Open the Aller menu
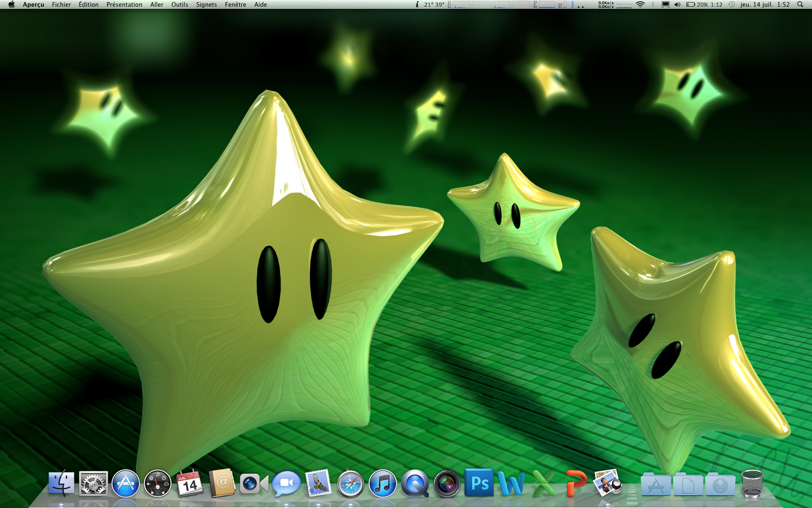The image size is (812, 508). pos(156,5)
